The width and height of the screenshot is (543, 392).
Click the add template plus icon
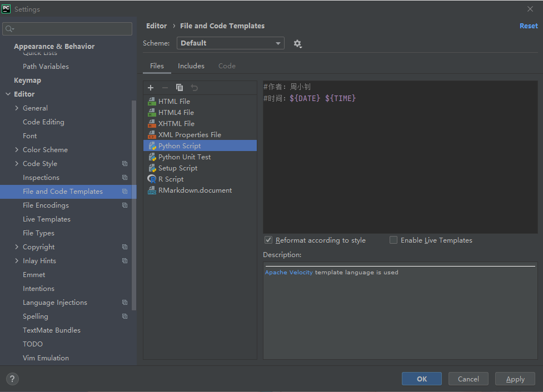[151, 88]
